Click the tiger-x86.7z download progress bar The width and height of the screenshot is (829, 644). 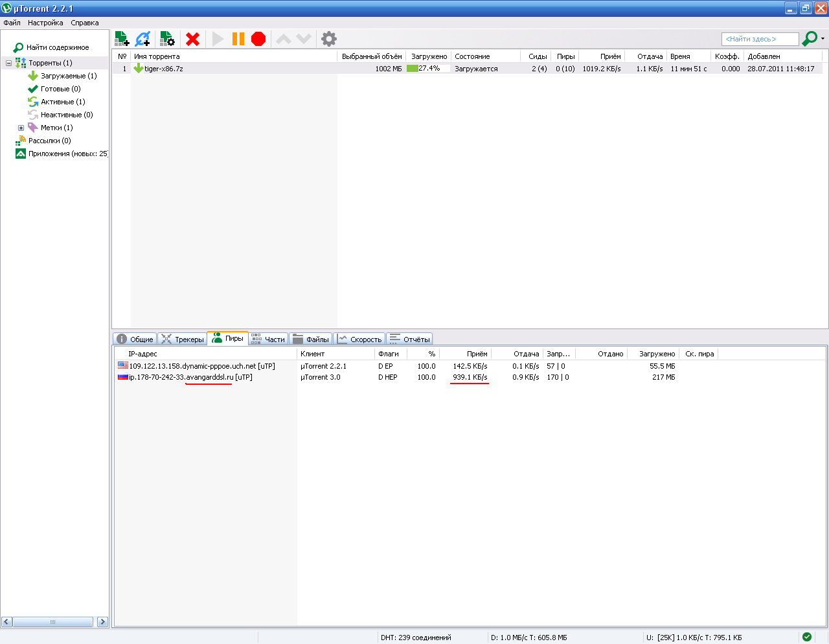pos(427,69)
